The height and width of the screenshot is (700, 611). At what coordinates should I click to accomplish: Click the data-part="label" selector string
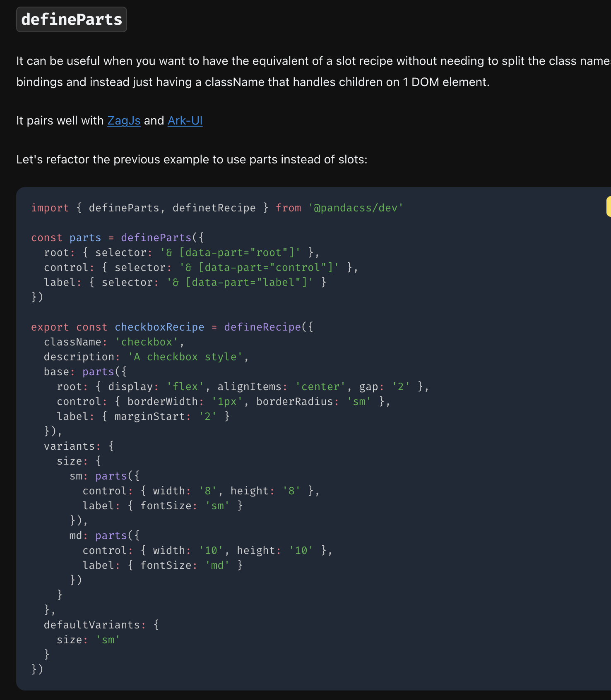coord(240,282)
